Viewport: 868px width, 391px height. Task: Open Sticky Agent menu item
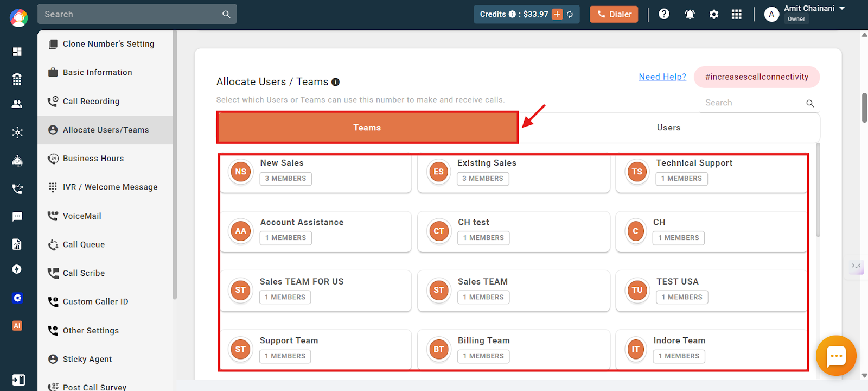105,360
